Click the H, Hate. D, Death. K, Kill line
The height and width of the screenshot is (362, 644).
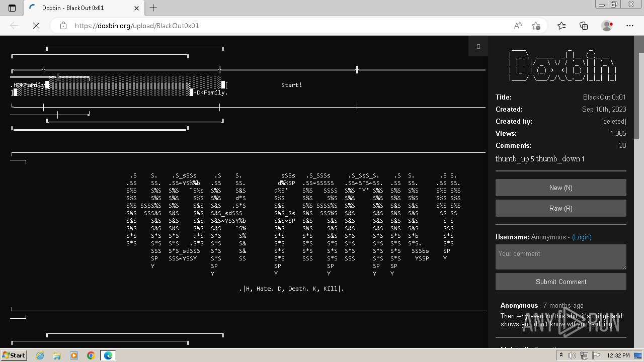[x=292, y=289]
